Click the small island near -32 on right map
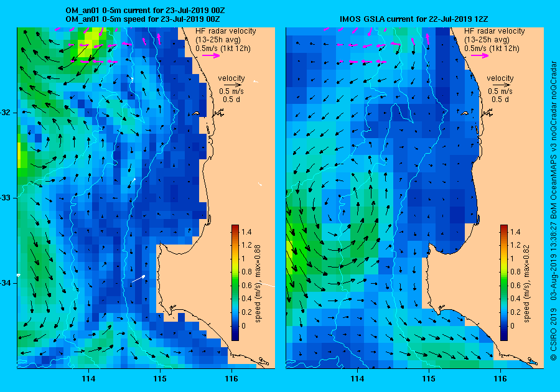 point(464,113)
